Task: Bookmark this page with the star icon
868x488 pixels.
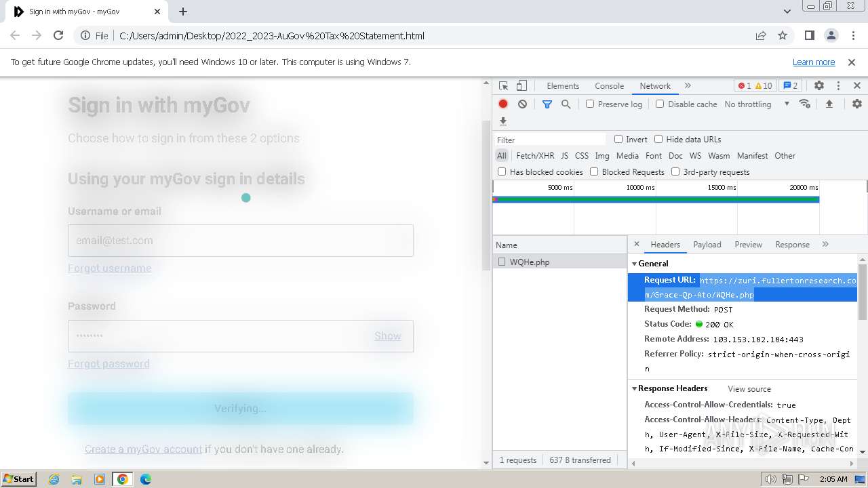Action: [x=783, y=35]
